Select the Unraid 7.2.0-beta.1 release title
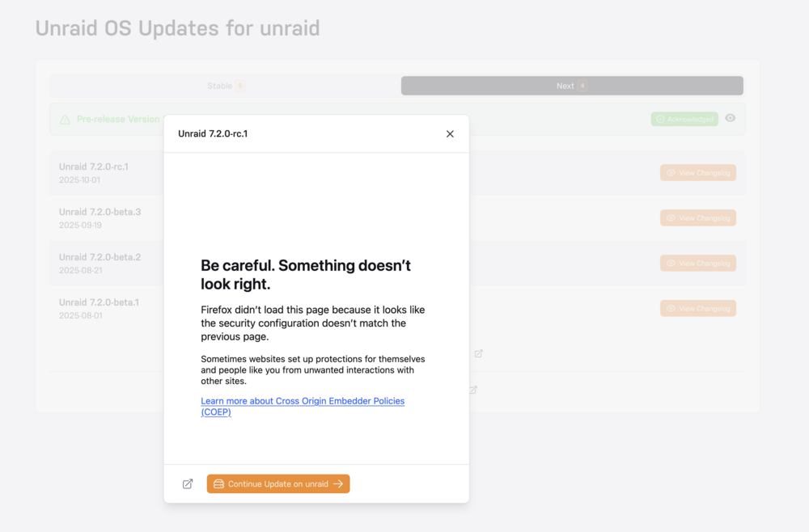 point(99,302)
